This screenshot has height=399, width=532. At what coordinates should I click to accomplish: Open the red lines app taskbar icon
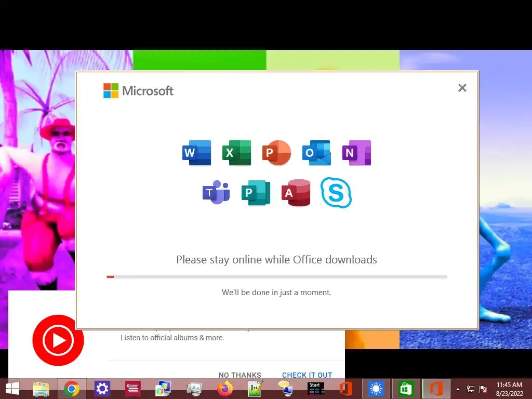132,389
